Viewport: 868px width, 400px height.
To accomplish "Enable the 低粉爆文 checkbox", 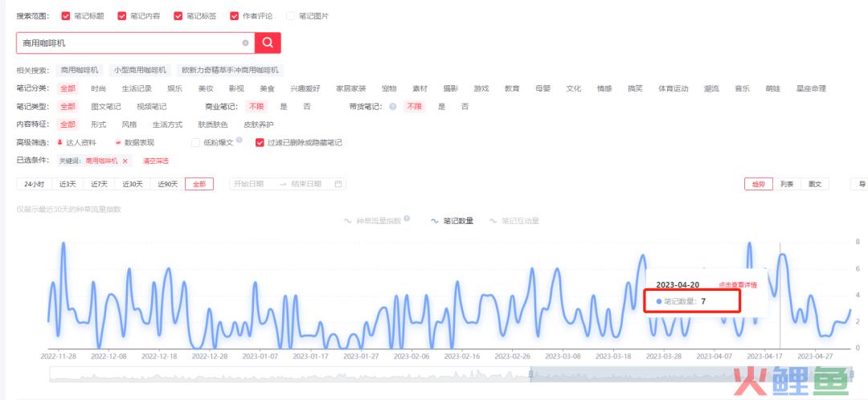I will tap(195, 143).
